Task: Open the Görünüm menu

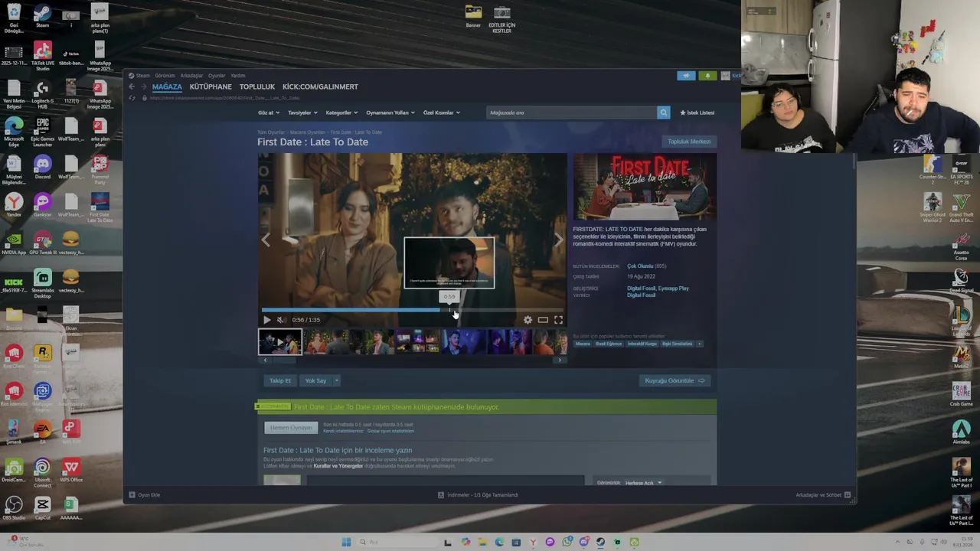Action: pos(165,76)
